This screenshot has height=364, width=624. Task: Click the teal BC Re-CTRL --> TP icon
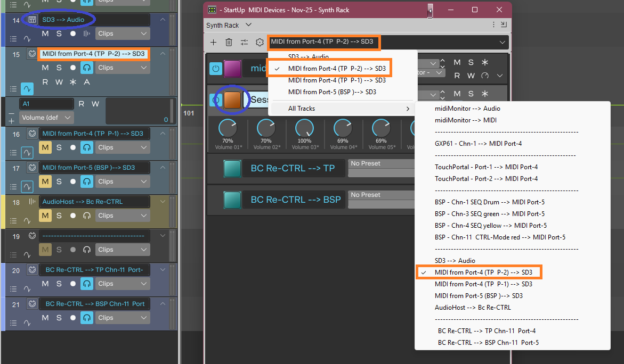click(x=232, y=168)
